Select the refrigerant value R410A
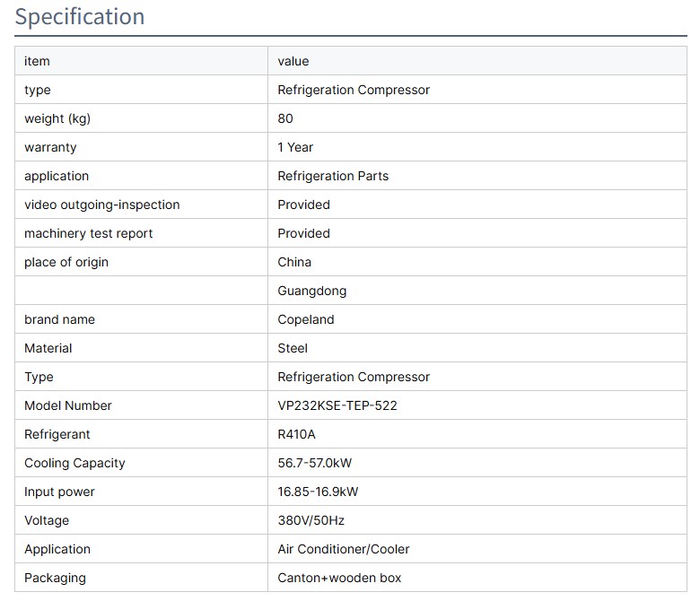The height and width of the screenshot is (601, 700). pos(297,434)
